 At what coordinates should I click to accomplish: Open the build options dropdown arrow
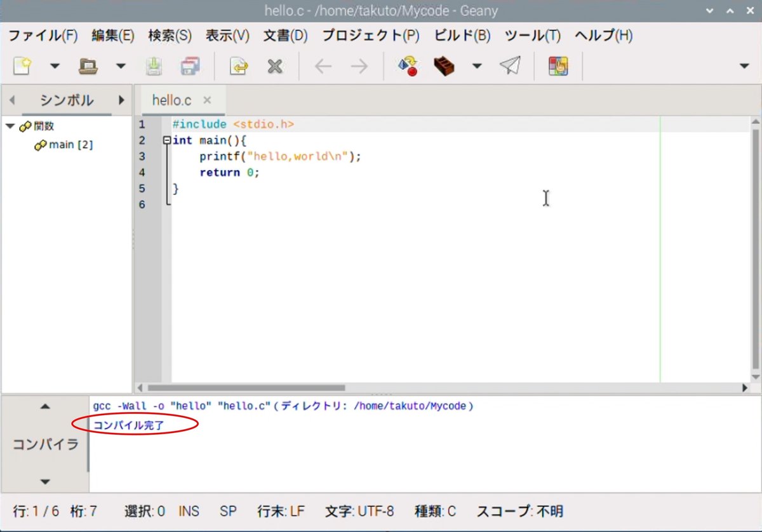coord(477,67)
